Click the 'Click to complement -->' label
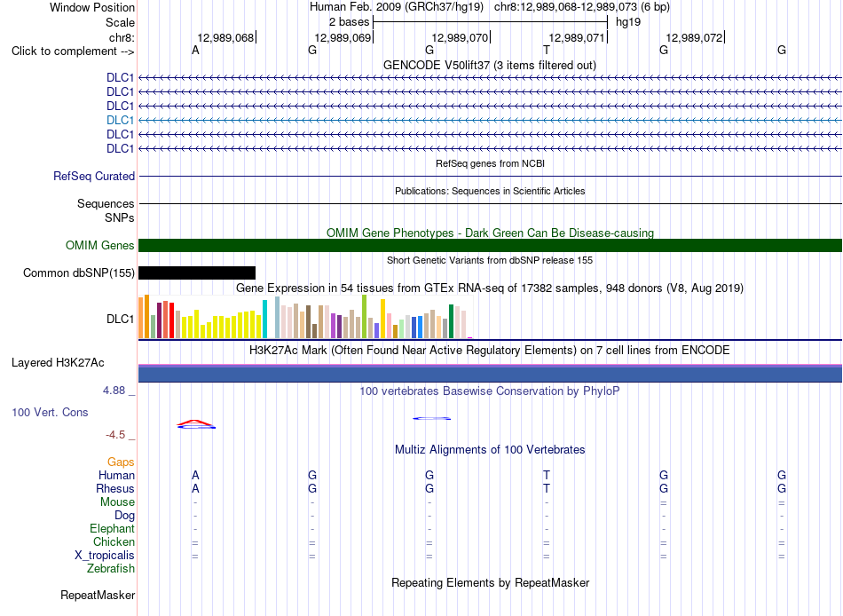This screenshot has width=843, height=616. (73, 51)
